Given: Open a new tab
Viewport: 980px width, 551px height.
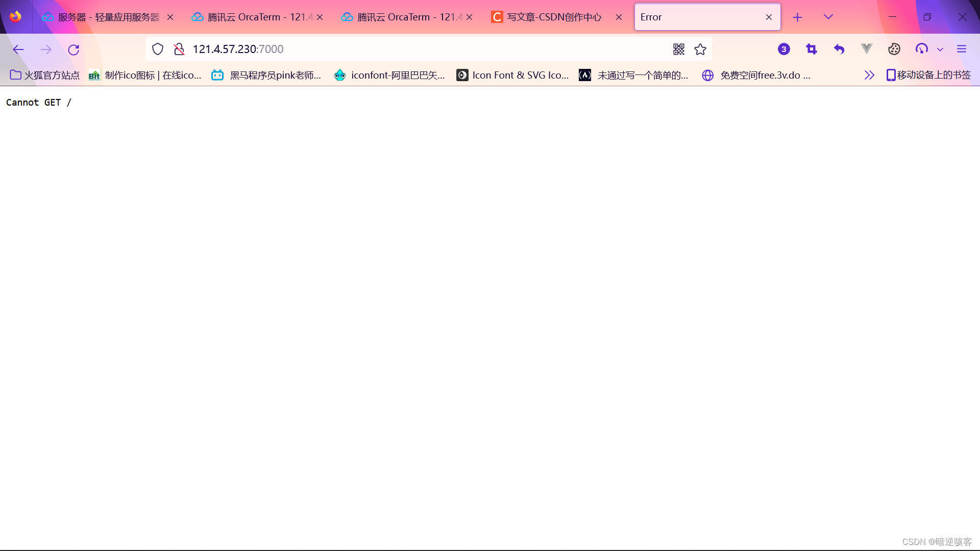Looking at the screenshot, I should click(x=797, y=17).
